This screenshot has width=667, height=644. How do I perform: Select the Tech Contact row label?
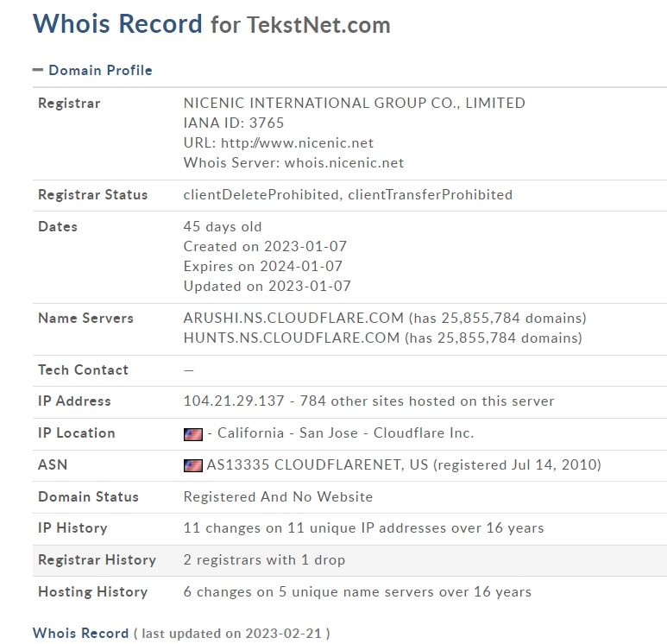coord(84,370)
